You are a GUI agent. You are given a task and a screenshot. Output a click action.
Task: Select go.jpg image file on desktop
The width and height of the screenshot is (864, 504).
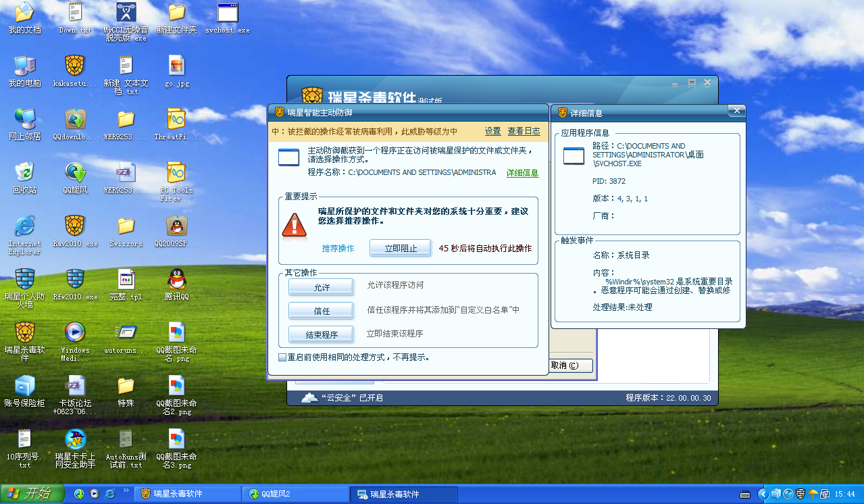tap(177, 71)
